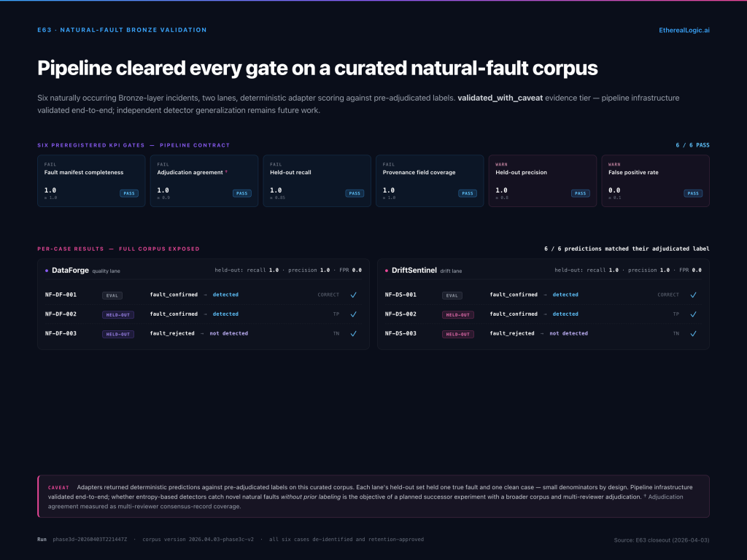Expand the Held-out precision WARN card
This screenshot has width=747, height=560.
(543, 181)
